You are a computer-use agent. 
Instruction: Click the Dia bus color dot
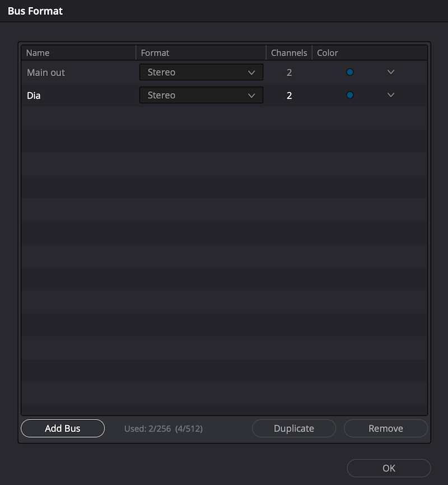350,95
